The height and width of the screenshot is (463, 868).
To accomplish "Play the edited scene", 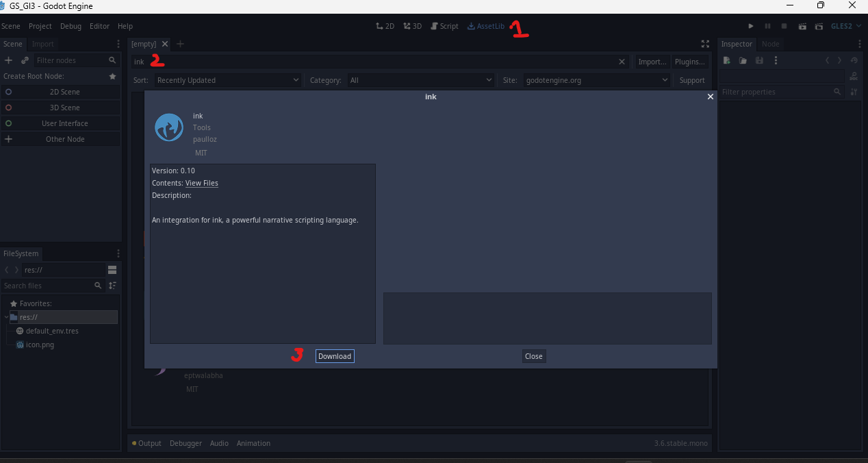I will [x=801, y=26].
